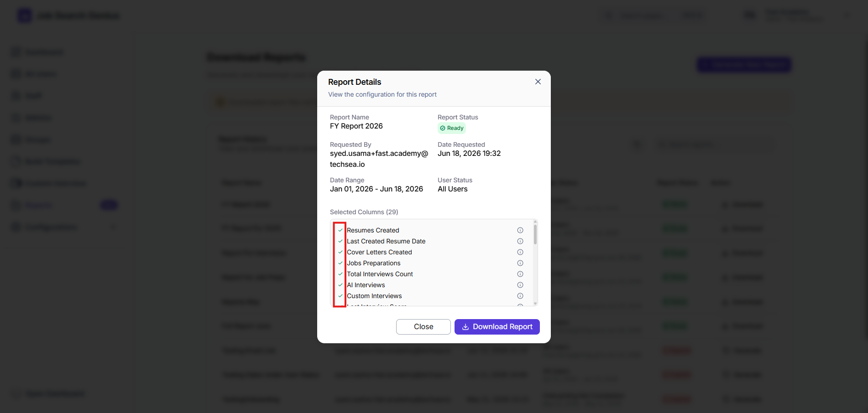Toggle checkmark beside Total Interviews Count
868x413 pixels.
[340, 274]
